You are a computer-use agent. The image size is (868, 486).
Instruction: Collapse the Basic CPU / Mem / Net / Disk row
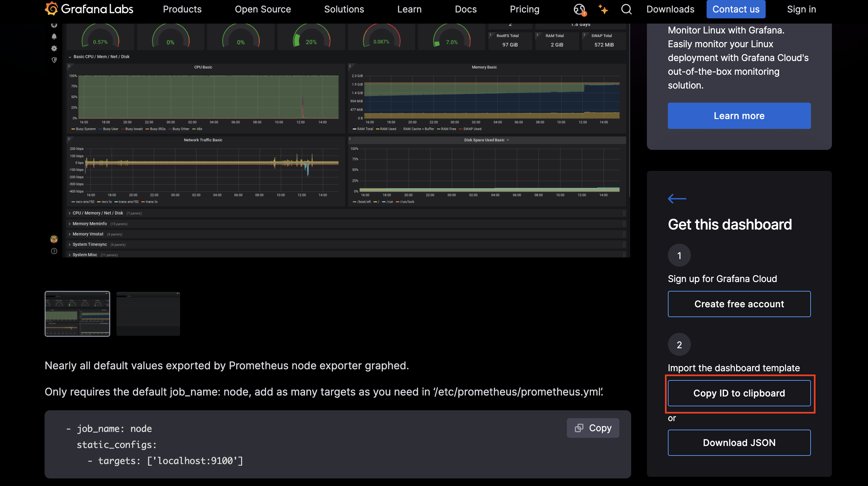pos(70,57)
